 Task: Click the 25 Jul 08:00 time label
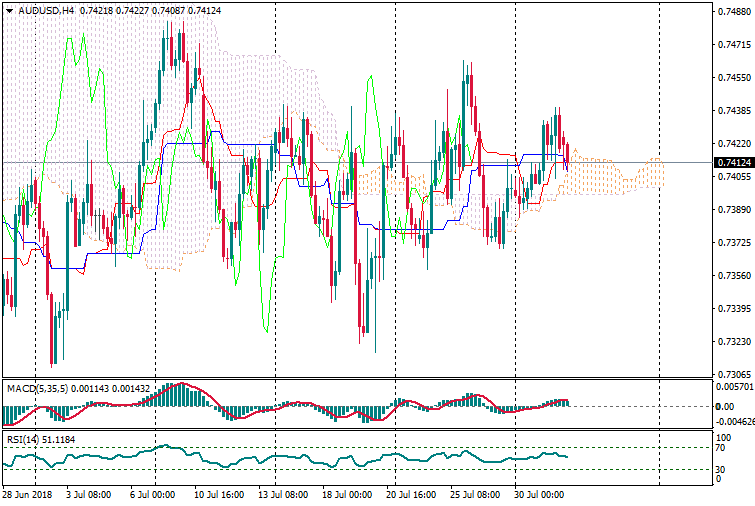pos(474,495)
